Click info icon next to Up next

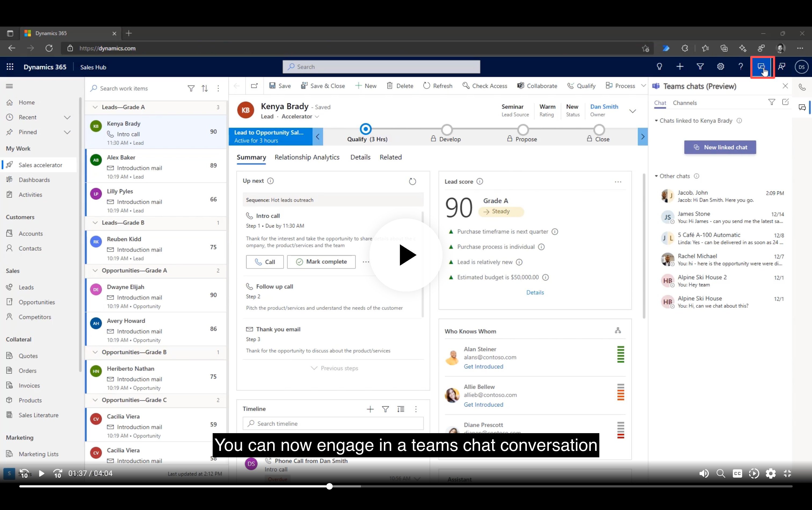270,181
